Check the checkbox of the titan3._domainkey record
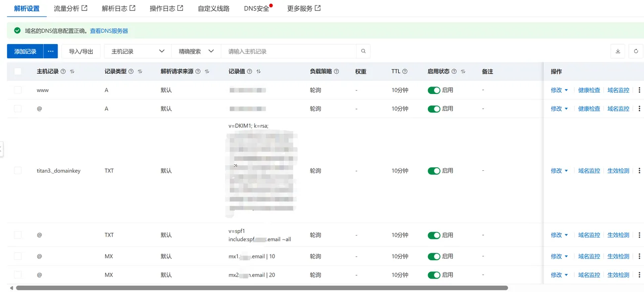 17,170
